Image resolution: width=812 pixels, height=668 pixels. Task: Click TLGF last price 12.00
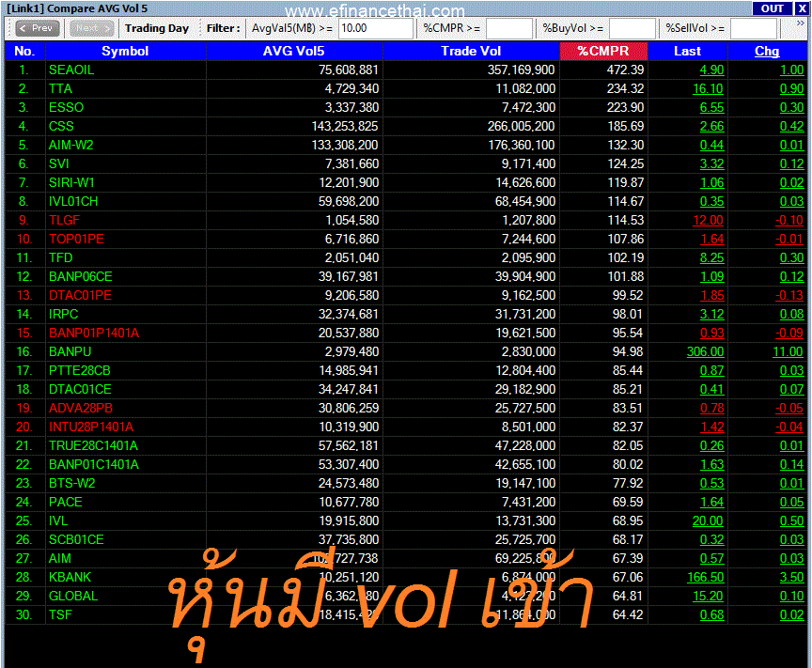(709, 220)
